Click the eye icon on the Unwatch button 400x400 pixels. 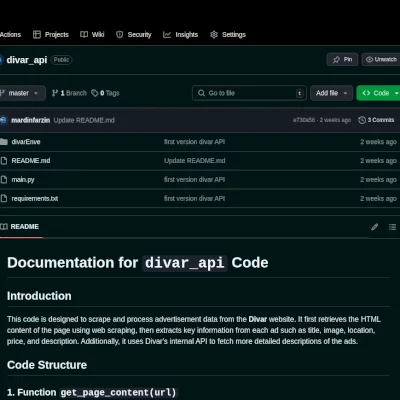coord(369,59)
